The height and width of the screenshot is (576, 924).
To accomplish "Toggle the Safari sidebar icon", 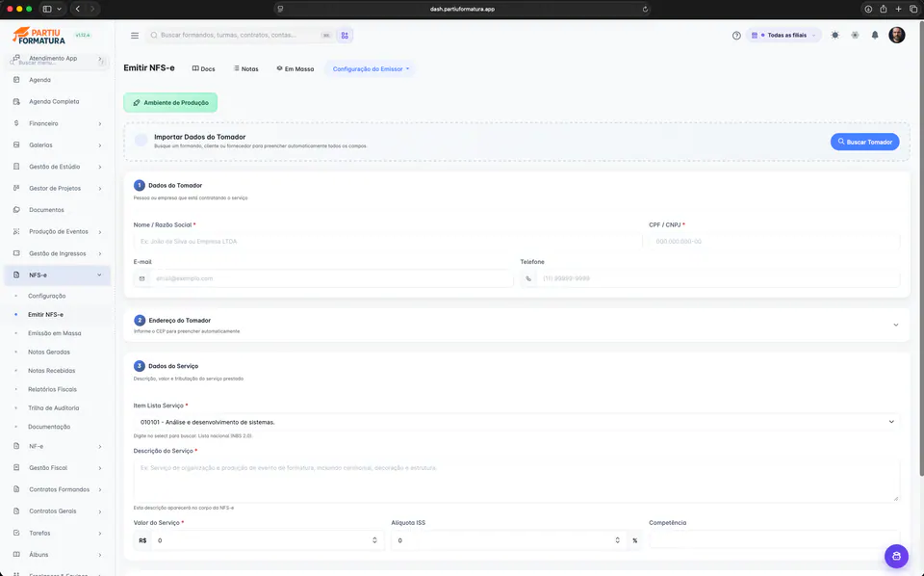I will (47, 9).
